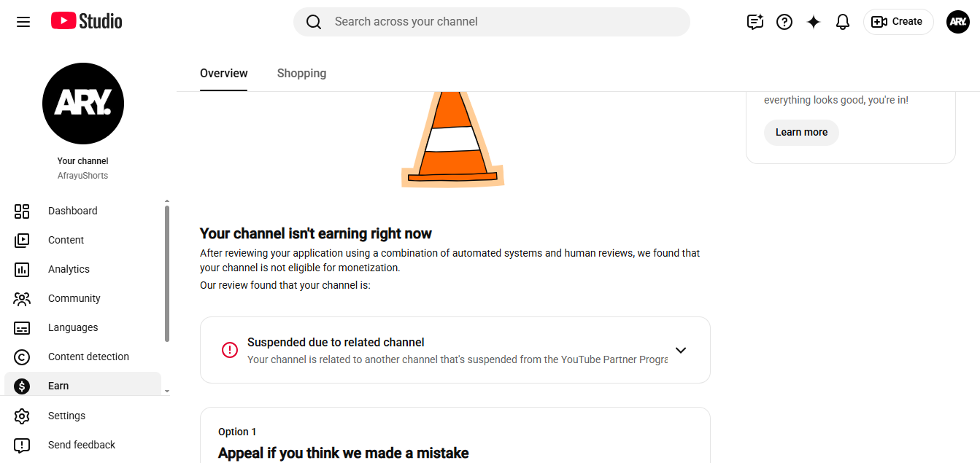This screenshot has height=463, width=980.
Task: Open the comments feedback icon in the header
Action: point(755,22)
